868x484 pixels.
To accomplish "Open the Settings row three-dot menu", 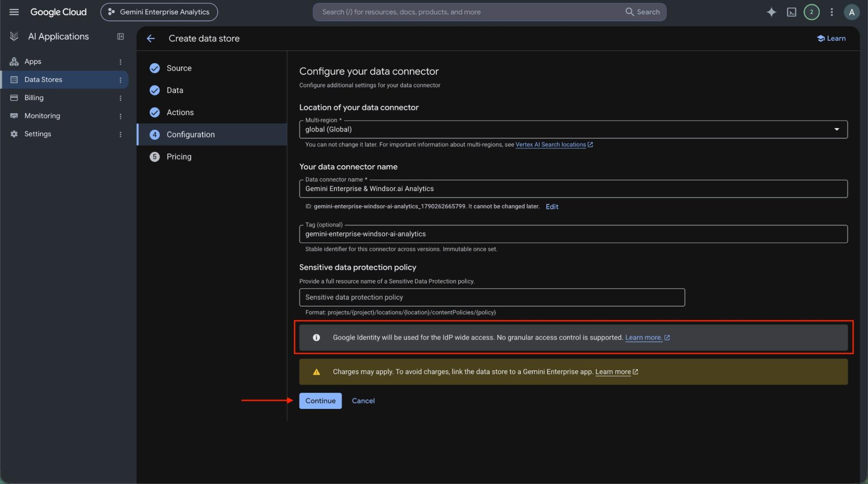I will [x=120, y=134].
